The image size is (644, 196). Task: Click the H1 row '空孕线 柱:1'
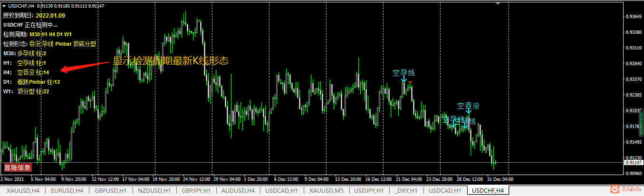point(31,63)
